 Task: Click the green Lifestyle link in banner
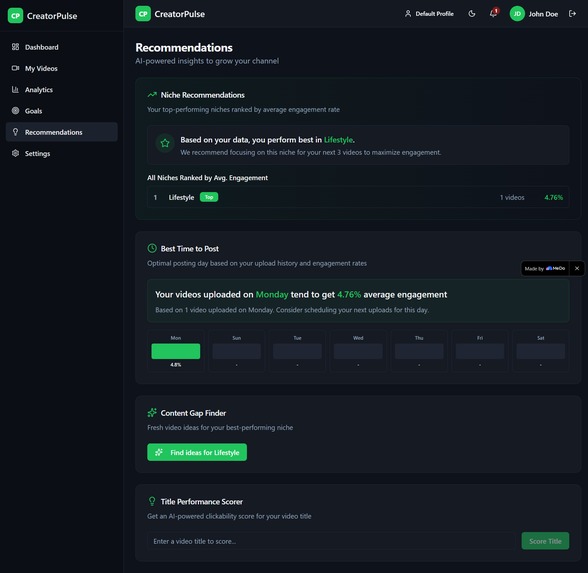338,140
